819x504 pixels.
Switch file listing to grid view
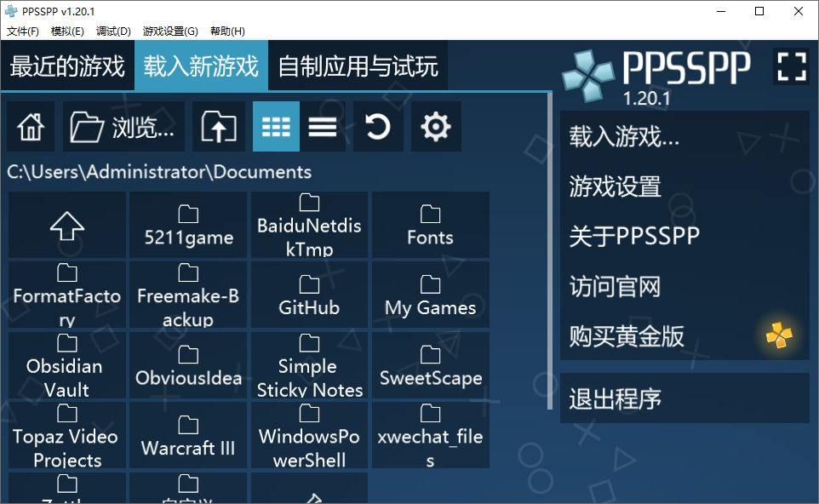(275, 126)
